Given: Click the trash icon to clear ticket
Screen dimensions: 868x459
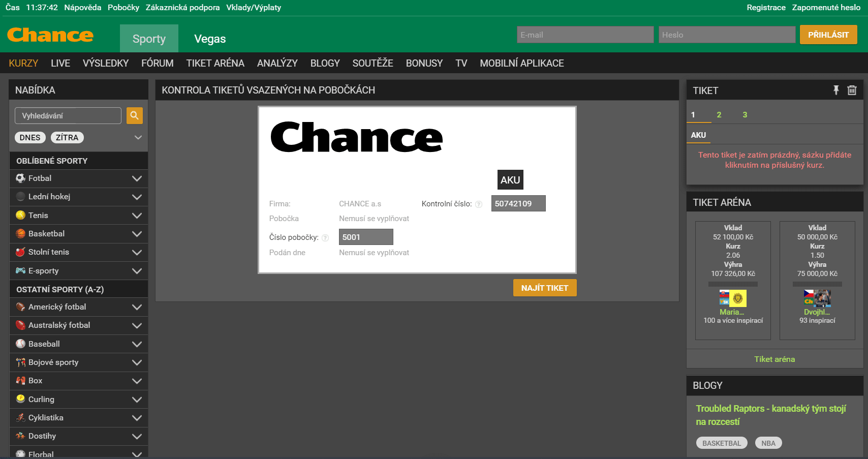Looking at the screenshot, I should click(x=852, y=90).
